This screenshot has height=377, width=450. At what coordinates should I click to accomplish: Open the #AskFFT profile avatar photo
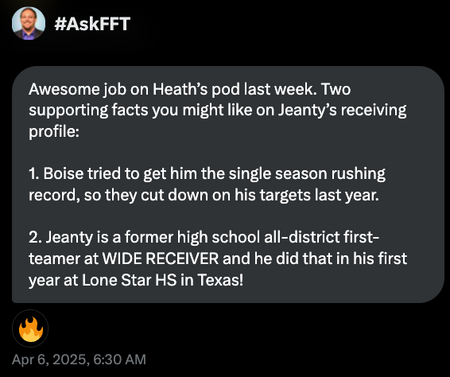tap(29, 23)
